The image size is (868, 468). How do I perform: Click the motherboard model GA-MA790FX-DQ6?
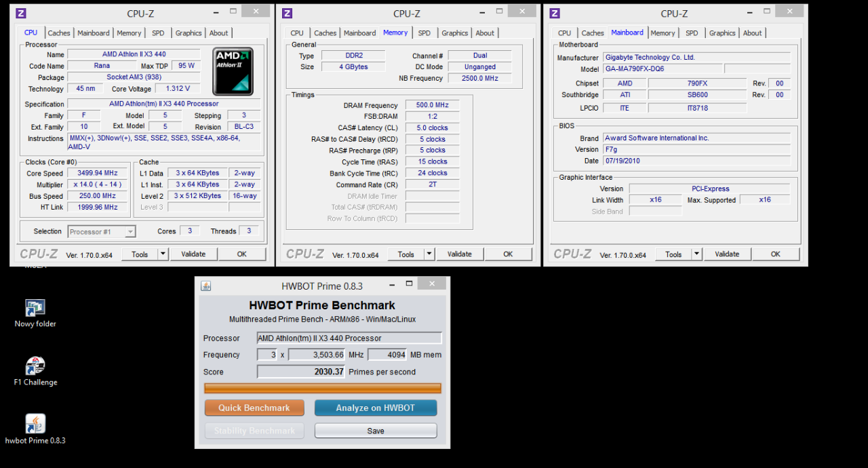click(x=663, y=69)
